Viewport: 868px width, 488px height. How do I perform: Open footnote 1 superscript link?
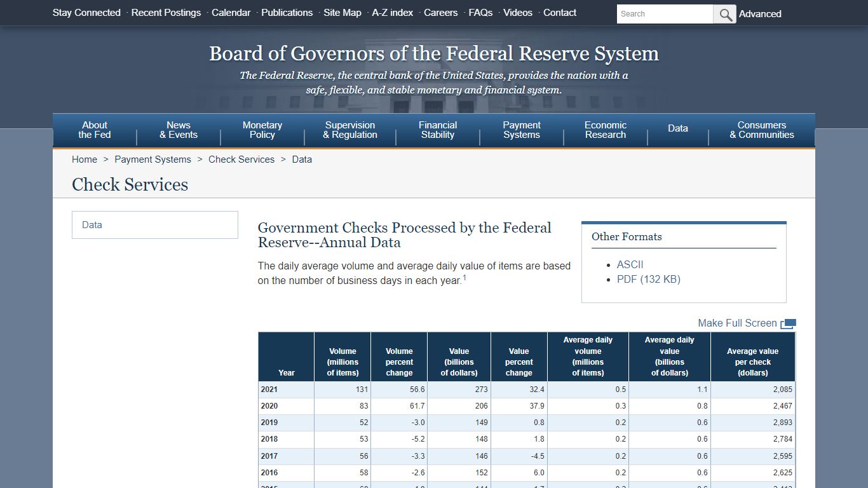(x=465, y=278)
